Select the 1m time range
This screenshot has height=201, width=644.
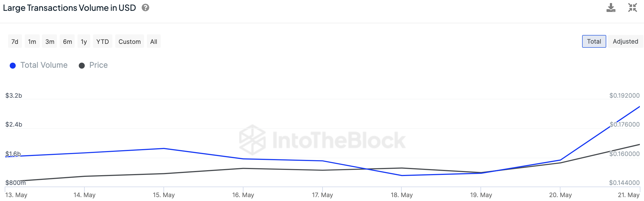click(32, 41)
